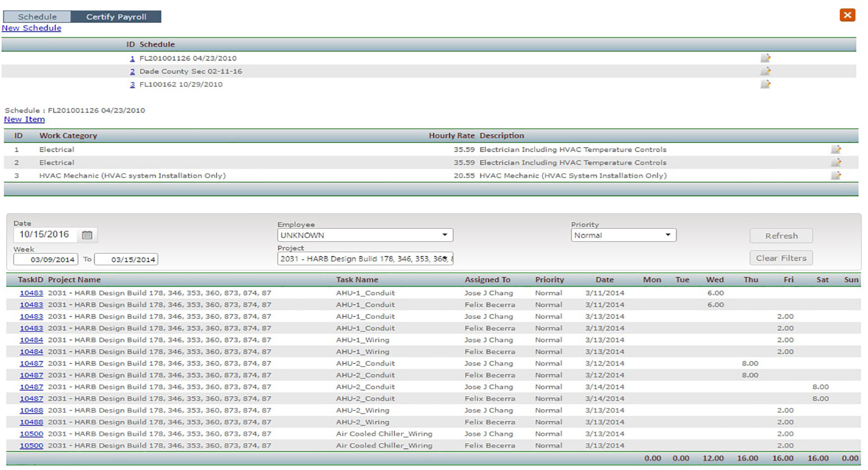Edit the first Electrical work category item
Image resolution: width=868 pixels, height=470 pixels.
pyautogui.click(x=836, y=149)
